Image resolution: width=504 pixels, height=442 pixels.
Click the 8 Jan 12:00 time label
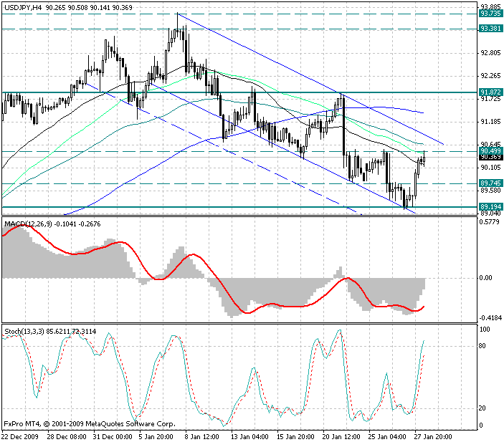[x=202, y=437]
